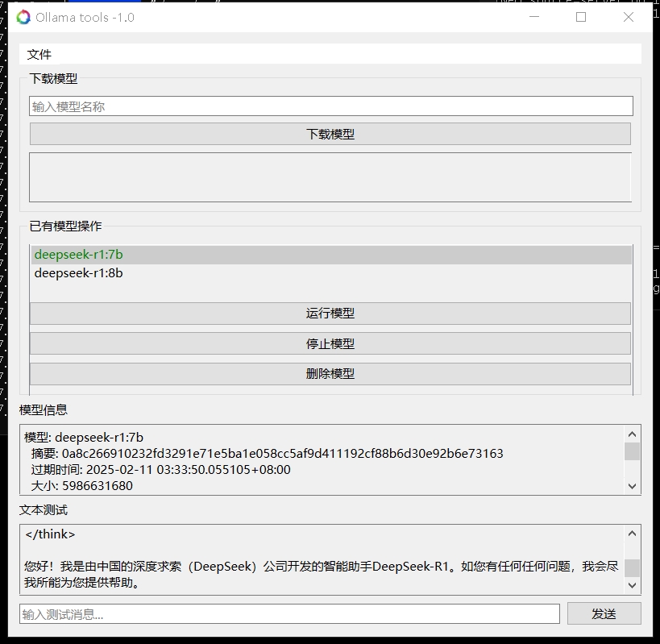Click up arrow of 文本测试 scrollbar
The image size is (660, 644).
click(x=632, y=534)
